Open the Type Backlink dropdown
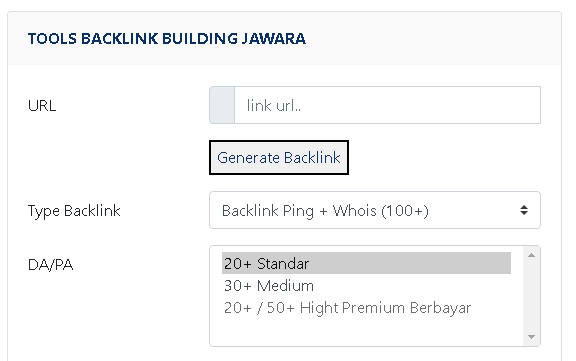 [375, 210]
